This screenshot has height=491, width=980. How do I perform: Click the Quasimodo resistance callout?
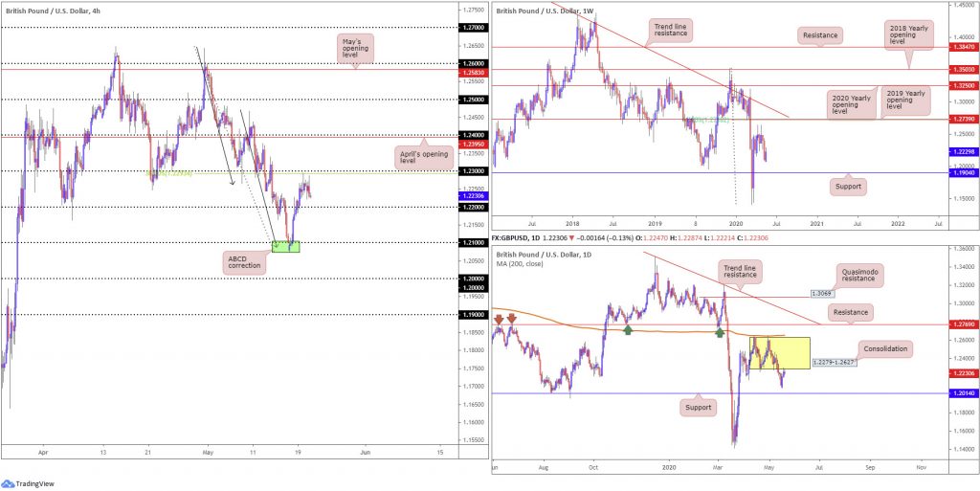pos(860,276)
